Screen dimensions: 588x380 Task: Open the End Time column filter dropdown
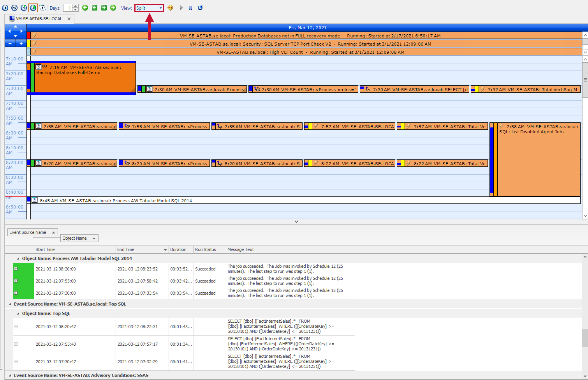tap(165, 249)
